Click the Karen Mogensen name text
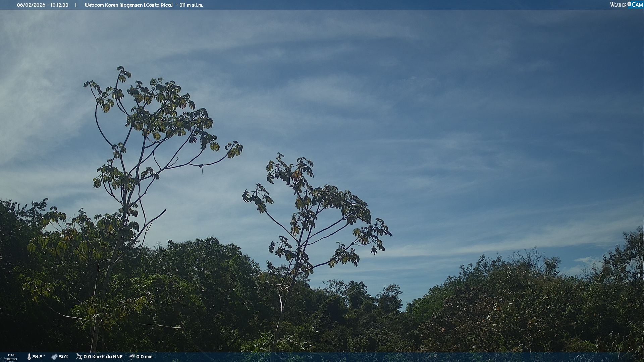 point(124,5)
